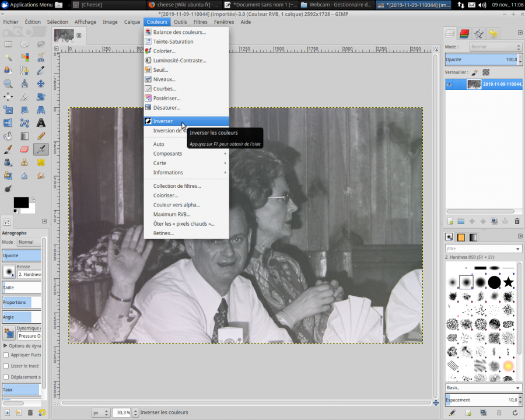Adjust the Espacement brush spacing slider
This screenshot has width=525, height=420.
(482, 400)
